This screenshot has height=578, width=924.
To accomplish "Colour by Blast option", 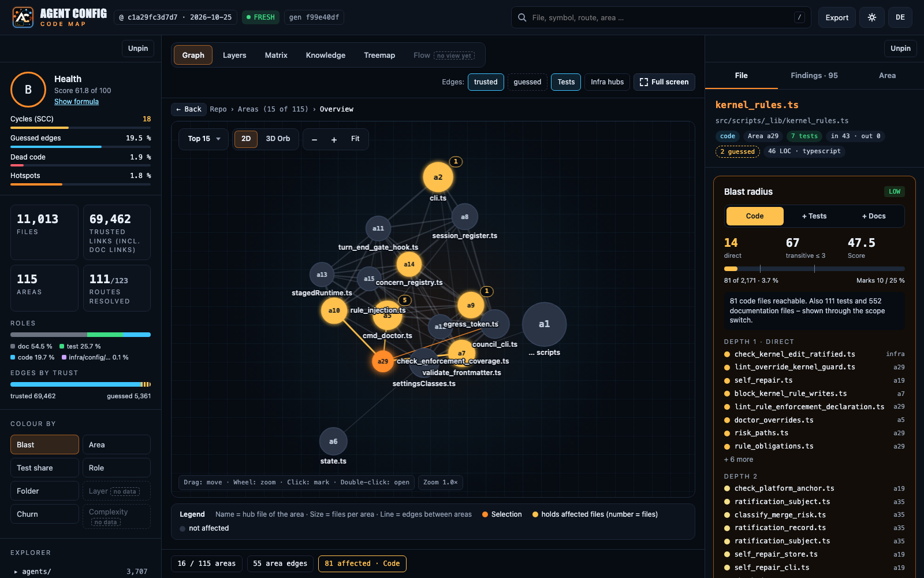I will coord(44,444).
